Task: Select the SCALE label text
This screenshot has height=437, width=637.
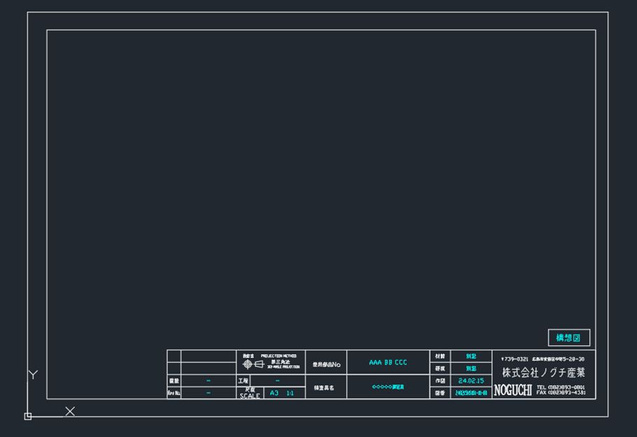Action: click(x=249, y=396)
